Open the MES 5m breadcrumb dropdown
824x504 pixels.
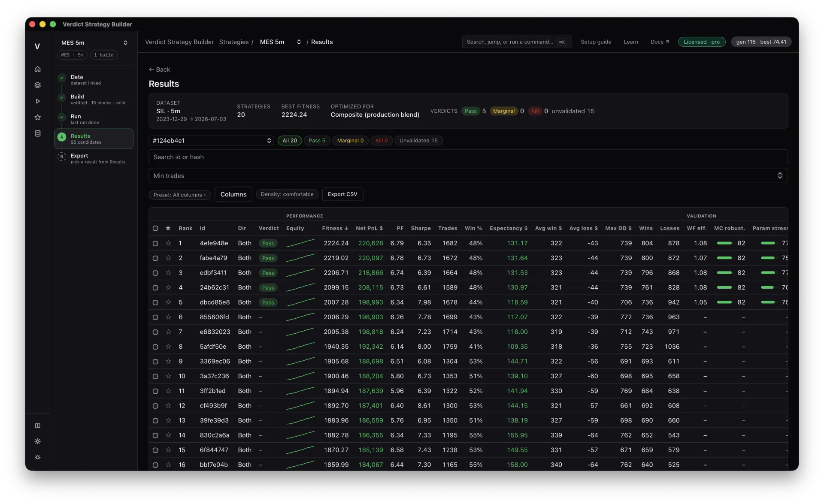pos(280,42)
